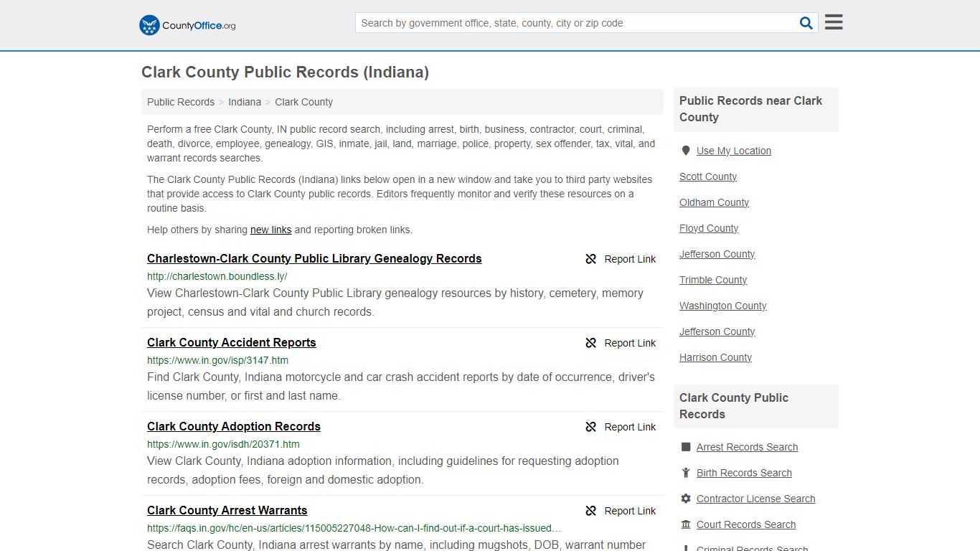Open Contractor License Search

pos(755,499)
